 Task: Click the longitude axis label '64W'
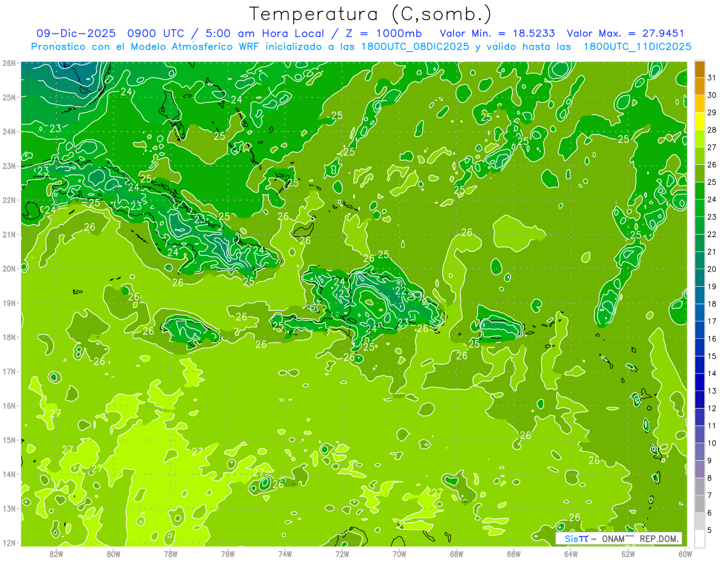(x=570, y=553)
